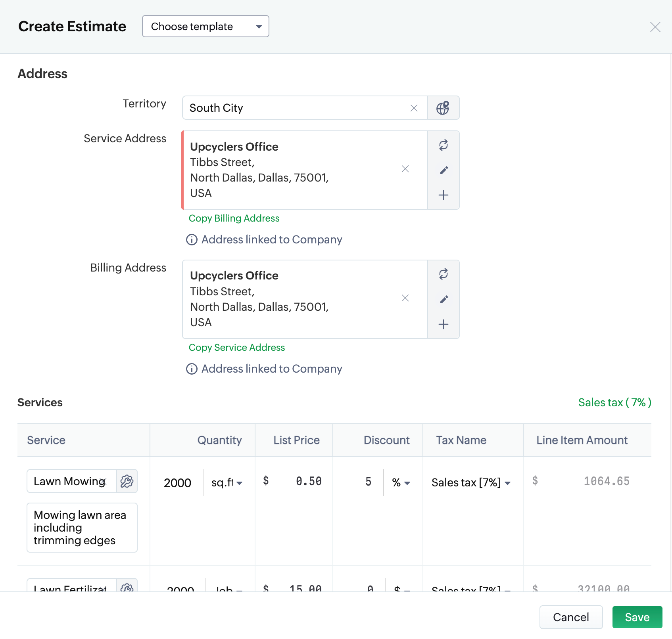
Task: Refresh the Billing Address using sync icon
Action: click(x=444, y=274)
